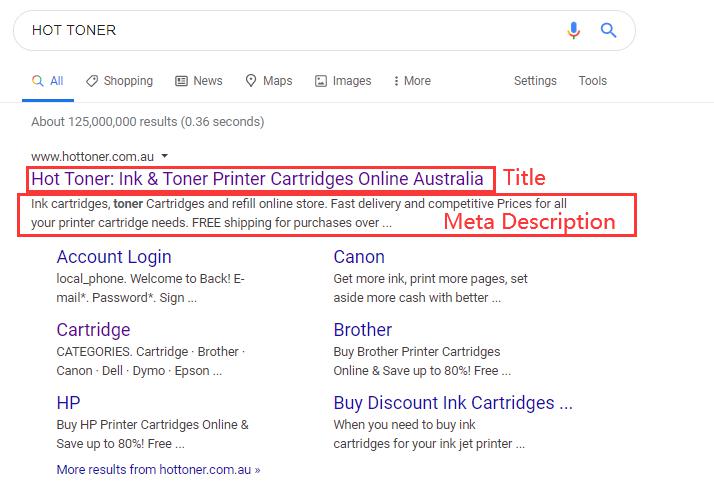The height and width of the screenshot is (490, 714).
Task: Follow the HP sitelink
Action: (68, 403)
